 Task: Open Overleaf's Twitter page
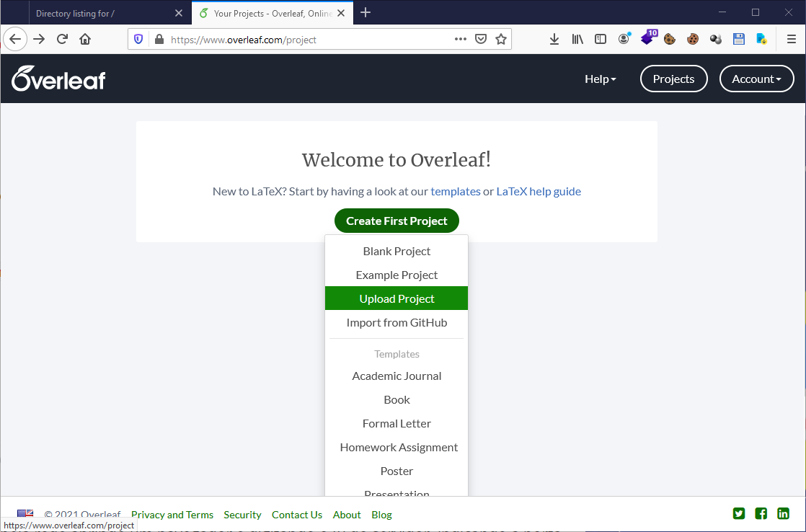coord(739,513)
